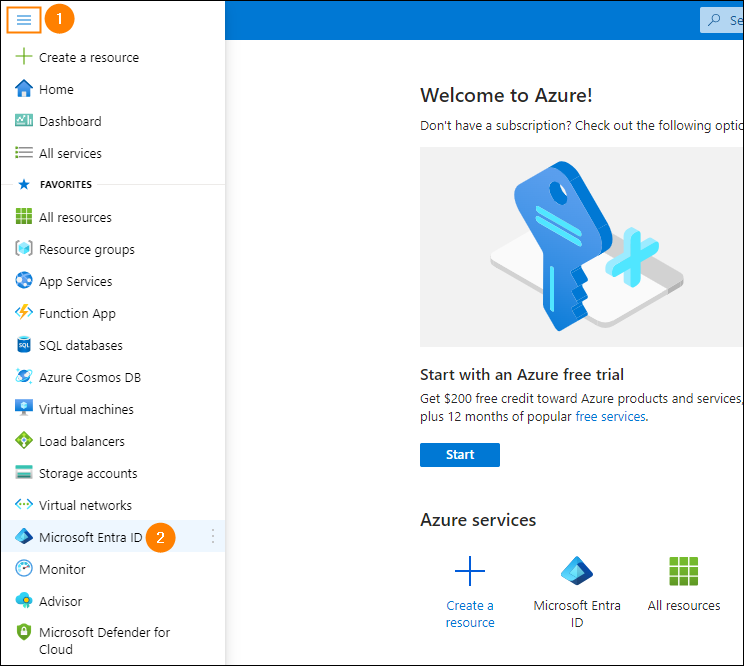Click the search box in top bar
The height and width of the screenshot is (666, 744).
click(722, 20)
